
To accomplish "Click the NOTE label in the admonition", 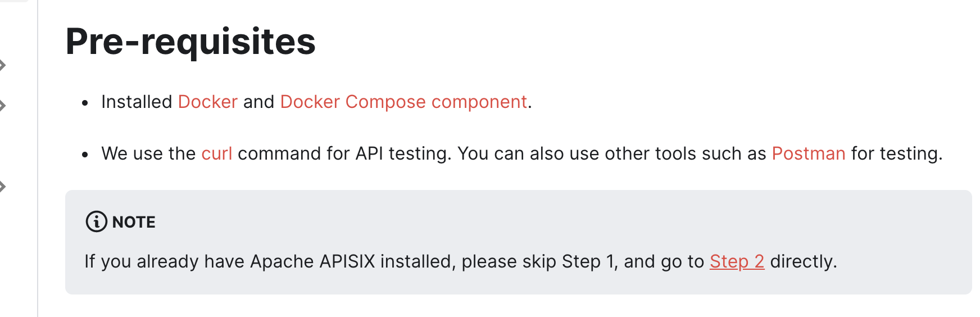I will click(134, 222).
